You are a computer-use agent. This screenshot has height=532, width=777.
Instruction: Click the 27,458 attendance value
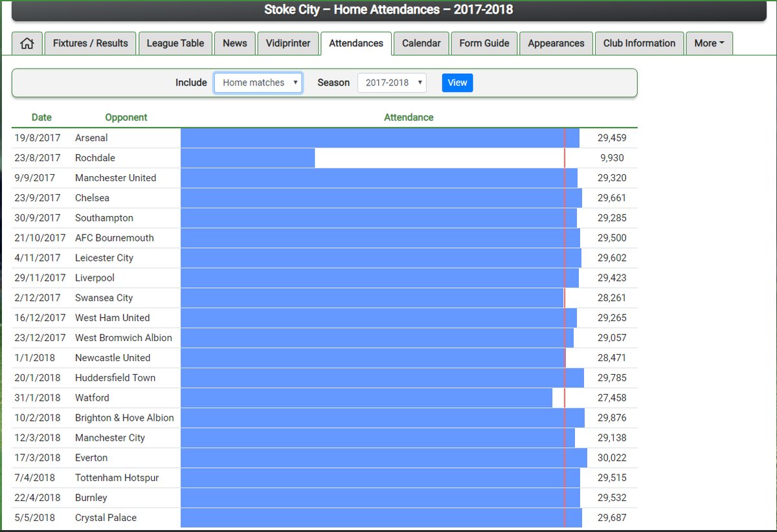612,398
